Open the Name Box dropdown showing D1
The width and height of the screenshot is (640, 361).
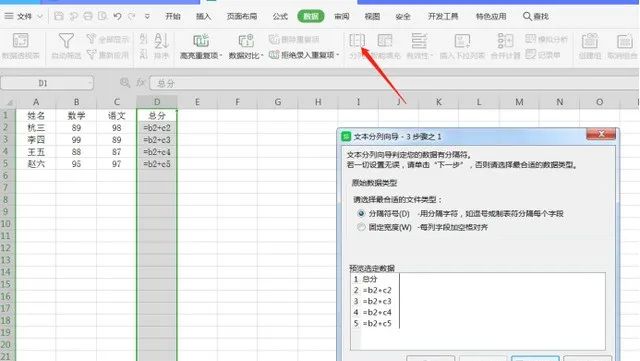90,83
